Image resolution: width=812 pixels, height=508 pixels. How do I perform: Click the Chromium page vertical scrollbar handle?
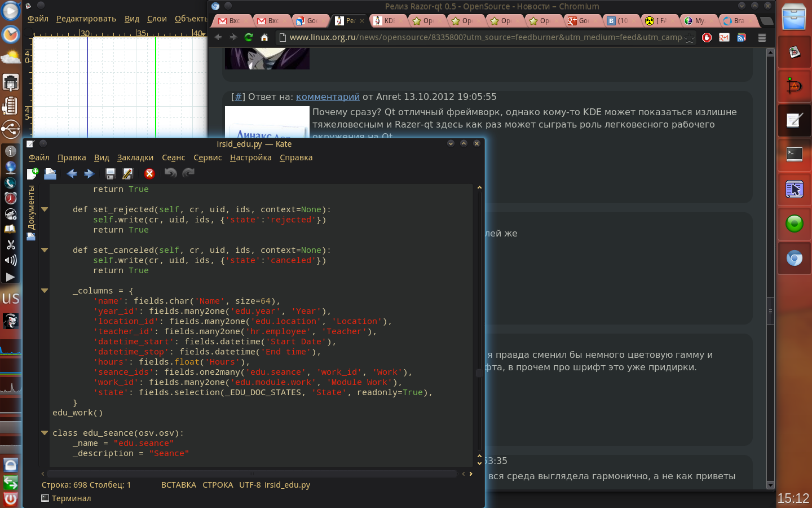point(770,311)
